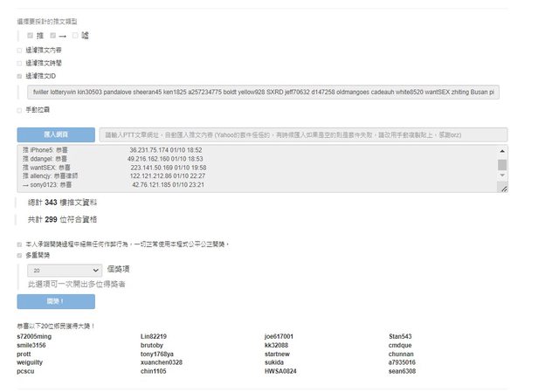Open the prize count dropdown showing 20
This screenshot has height=392, width=559.
[65, 272]
